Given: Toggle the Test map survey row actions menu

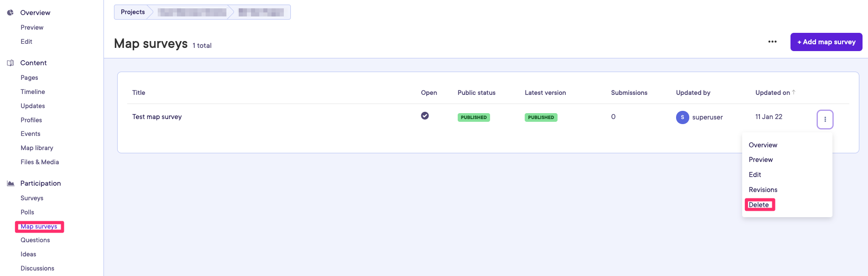Looking at the screenshot, I should [x=825, y=120].
